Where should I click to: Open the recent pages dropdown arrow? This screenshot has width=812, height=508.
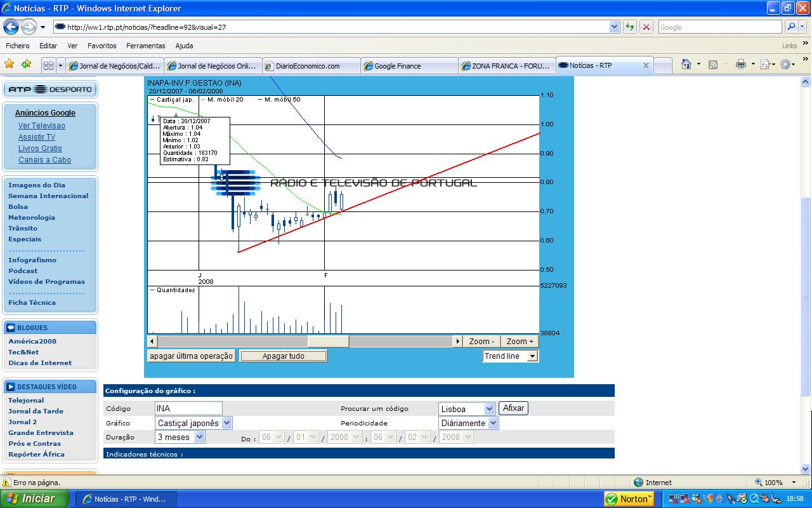tap(43, 27)
